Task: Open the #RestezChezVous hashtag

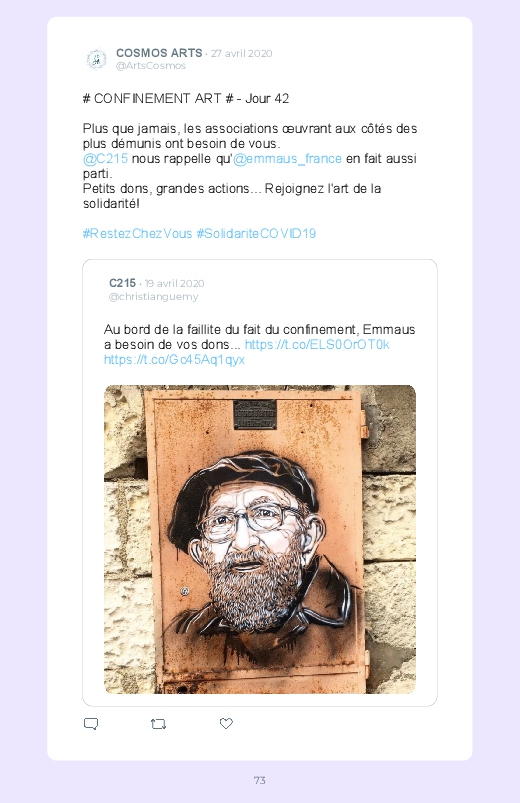Action: (x=137, y=234)
